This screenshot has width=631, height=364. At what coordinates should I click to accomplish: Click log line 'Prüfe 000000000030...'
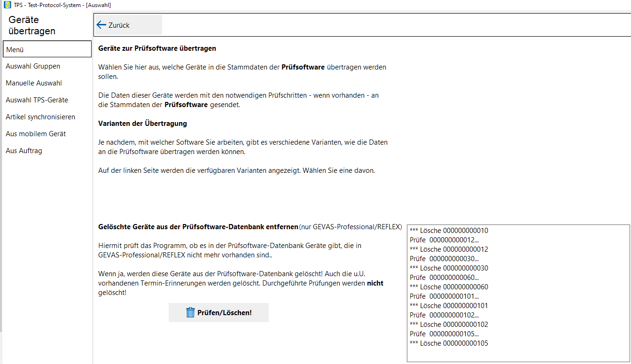444,259
